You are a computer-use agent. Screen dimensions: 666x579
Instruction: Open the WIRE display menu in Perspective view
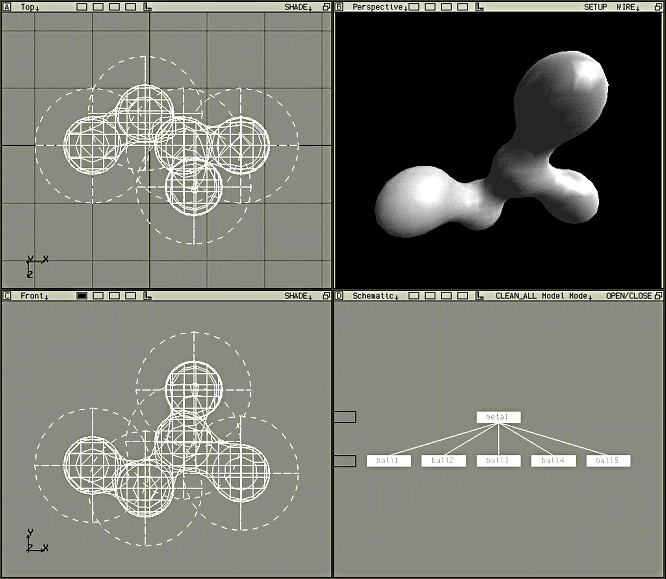(x=628, y=6)
